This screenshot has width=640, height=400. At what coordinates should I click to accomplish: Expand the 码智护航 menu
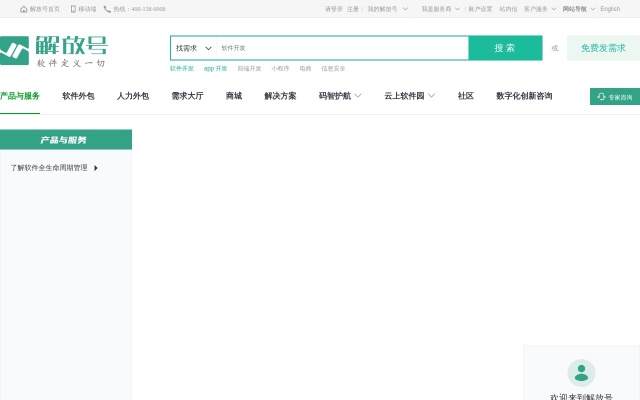(x=340, y=96)
